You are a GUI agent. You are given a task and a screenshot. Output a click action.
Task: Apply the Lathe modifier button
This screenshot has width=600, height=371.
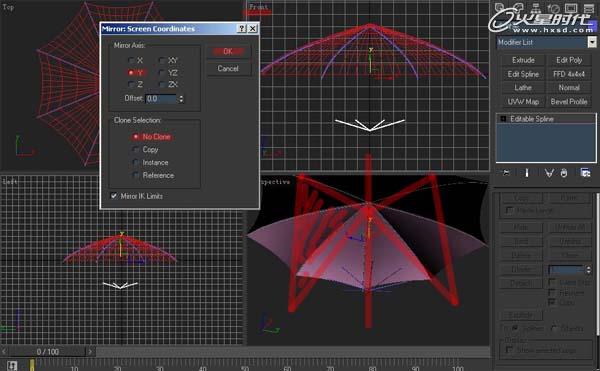tap(523, 88)
